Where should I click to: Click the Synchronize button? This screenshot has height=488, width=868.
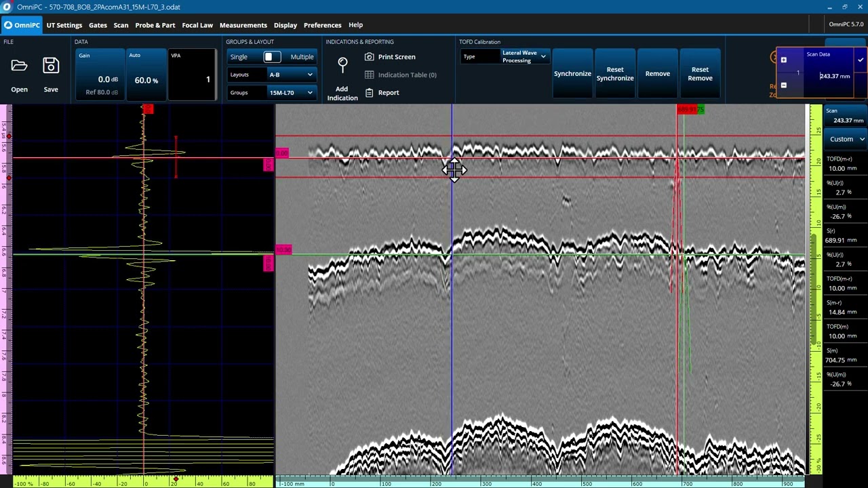pos(572,74)
